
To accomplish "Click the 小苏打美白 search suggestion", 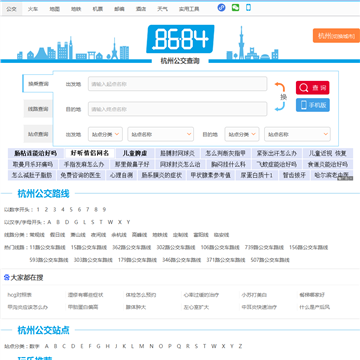I will coord(254,295).
